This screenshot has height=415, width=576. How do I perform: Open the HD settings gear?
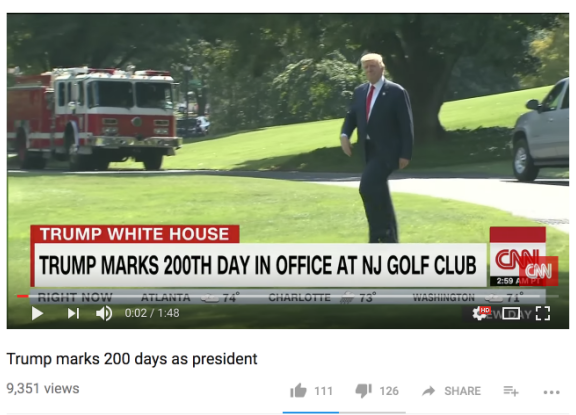coord(480,313)
